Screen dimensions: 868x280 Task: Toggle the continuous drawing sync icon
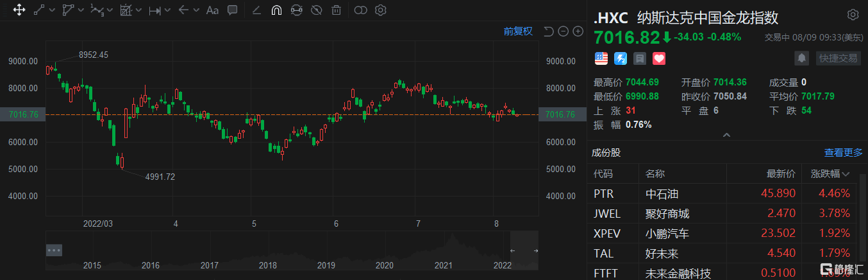[x=296, y=10]
